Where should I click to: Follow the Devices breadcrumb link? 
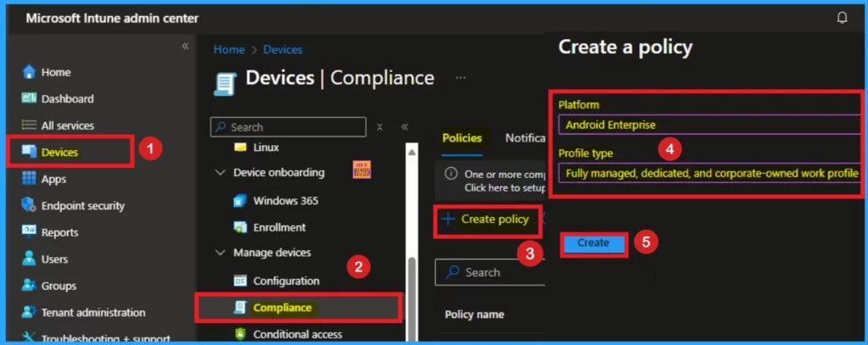tap(283, 49)
